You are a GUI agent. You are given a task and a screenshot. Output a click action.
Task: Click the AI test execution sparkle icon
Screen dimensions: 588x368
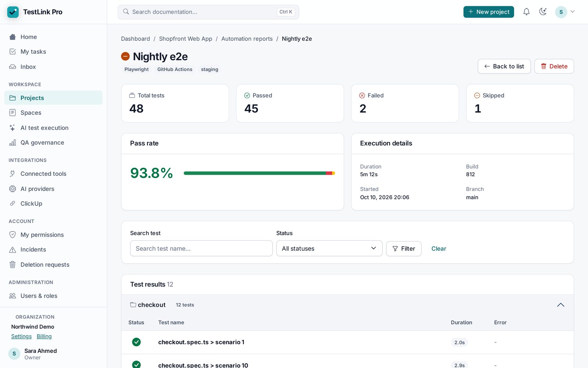pos(12,128)
